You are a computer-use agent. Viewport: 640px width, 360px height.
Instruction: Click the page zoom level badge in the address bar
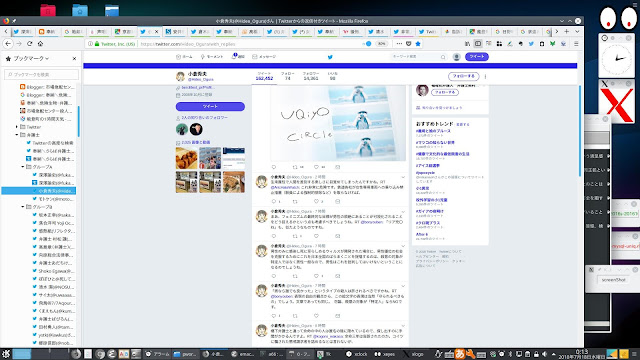(x=381, y=44)
